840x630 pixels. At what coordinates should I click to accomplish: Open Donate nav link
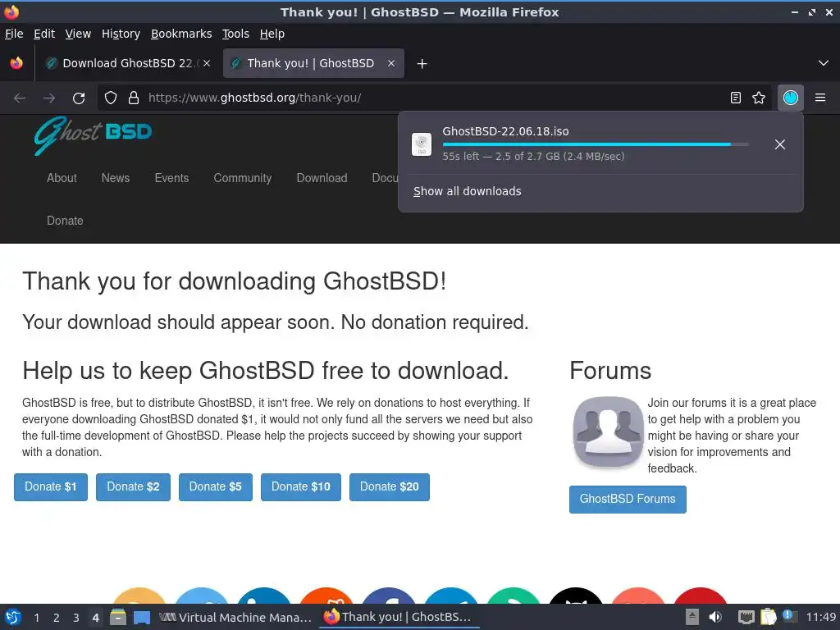tap(65, 221)
